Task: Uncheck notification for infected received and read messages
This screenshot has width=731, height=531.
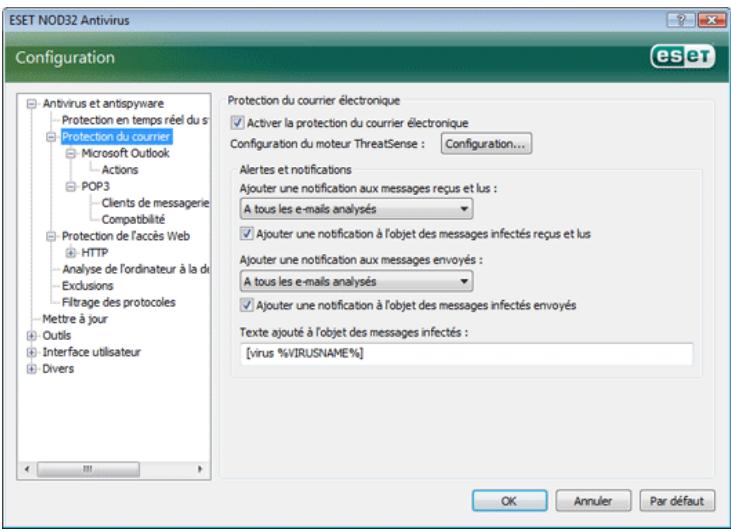Action: 247,234
